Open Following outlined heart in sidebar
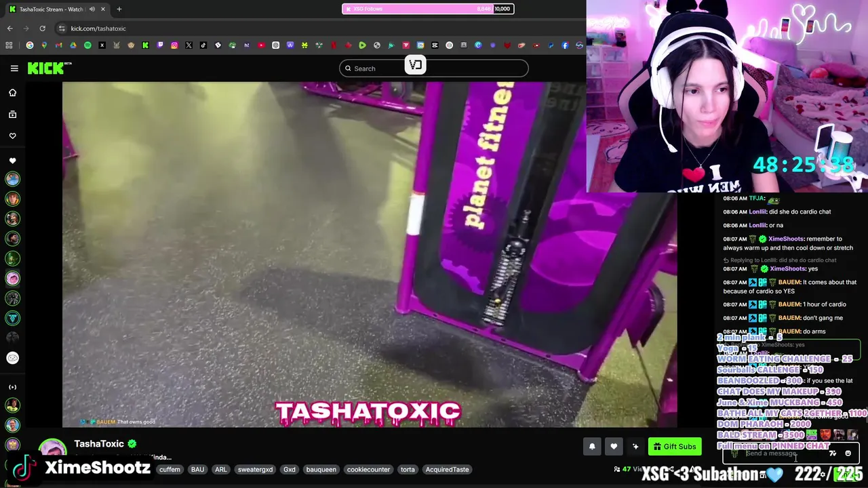 [12, 136]
